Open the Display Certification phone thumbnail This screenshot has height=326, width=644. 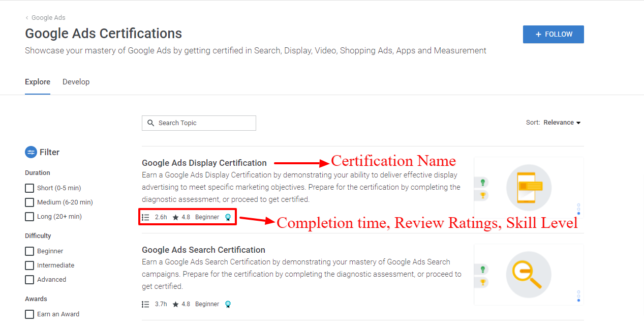click(x=529, y=187)
